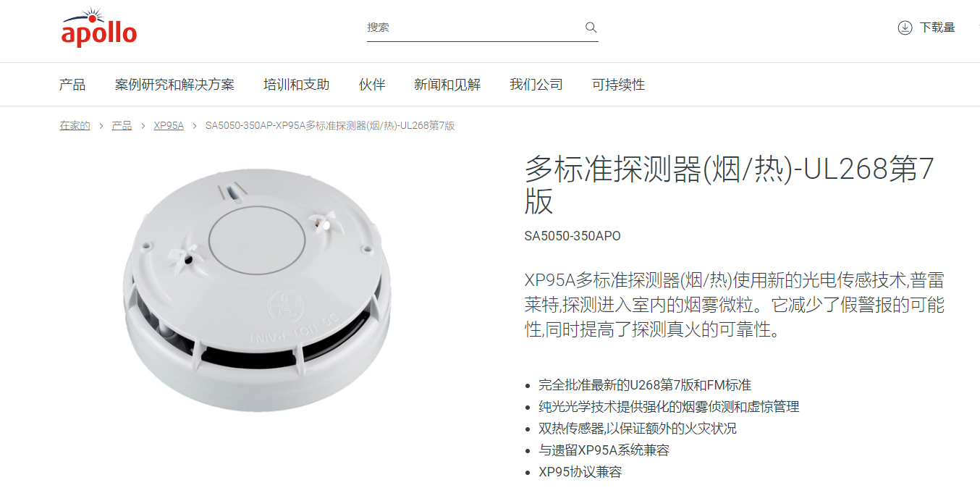The image size is (980, 501).
Task: Open the 可持续性 menu
Action: [x=618, y=85]
